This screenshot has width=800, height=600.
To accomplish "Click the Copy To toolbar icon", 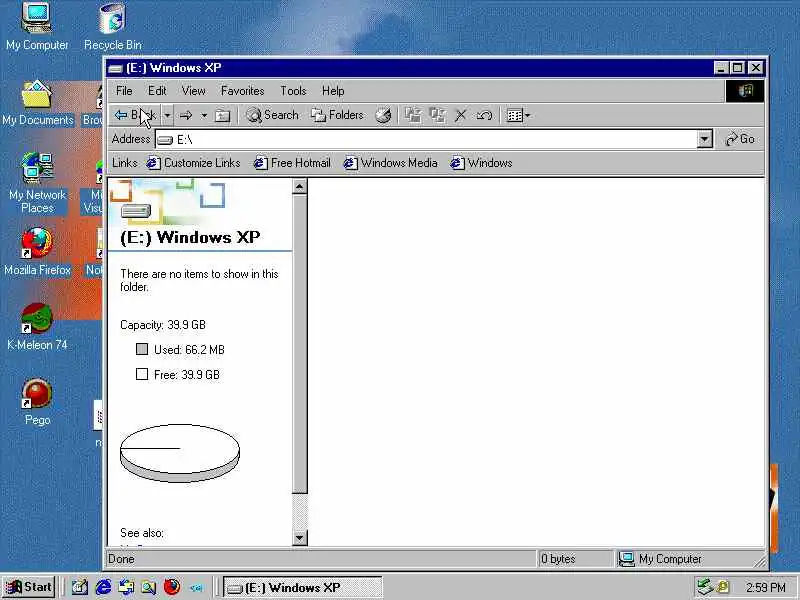I will click(437, 115).
